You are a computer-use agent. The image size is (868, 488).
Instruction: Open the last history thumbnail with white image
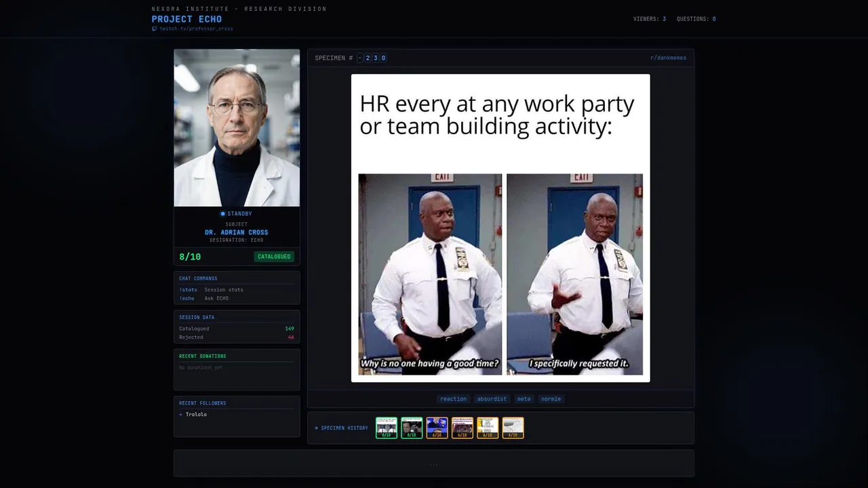[x=513, y=428]
